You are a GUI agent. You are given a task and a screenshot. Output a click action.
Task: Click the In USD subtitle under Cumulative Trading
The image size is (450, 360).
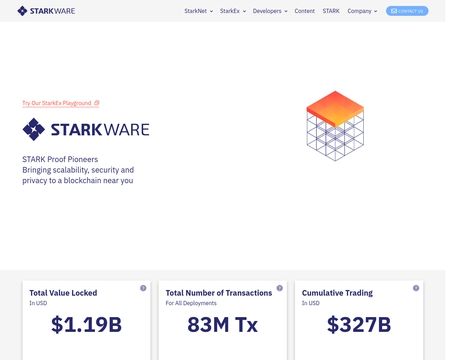click(311, 303)
